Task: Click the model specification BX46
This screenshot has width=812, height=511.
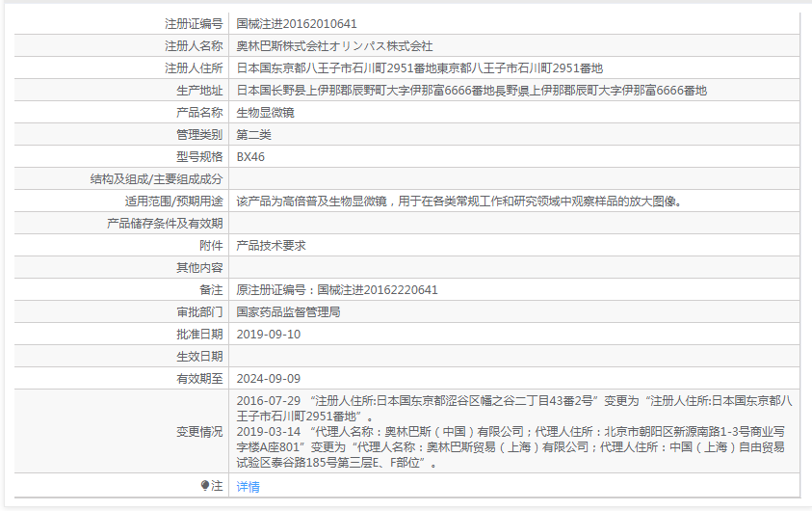Action: click(x=250, y=157)
